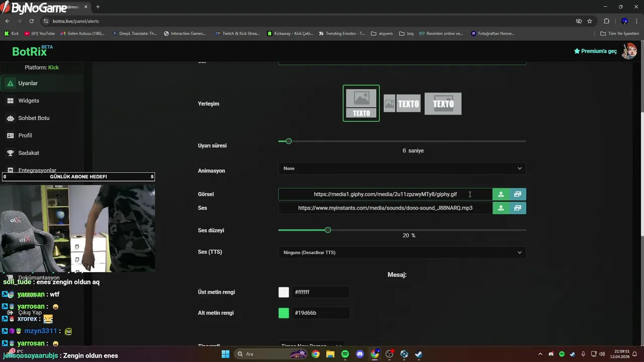Image resolution: width=644 pixels, height=362 pixels.
Task: Select image-above-text layout option
Action: [x=361, y=103]
